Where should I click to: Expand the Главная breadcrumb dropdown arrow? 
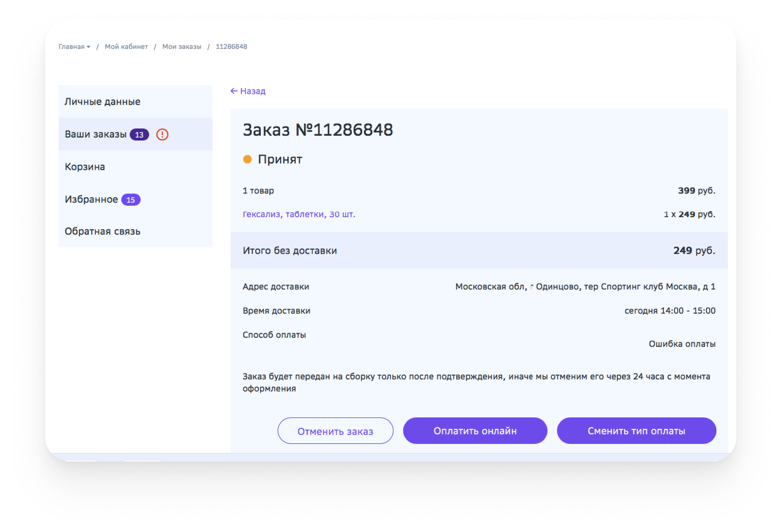point(88,47)
